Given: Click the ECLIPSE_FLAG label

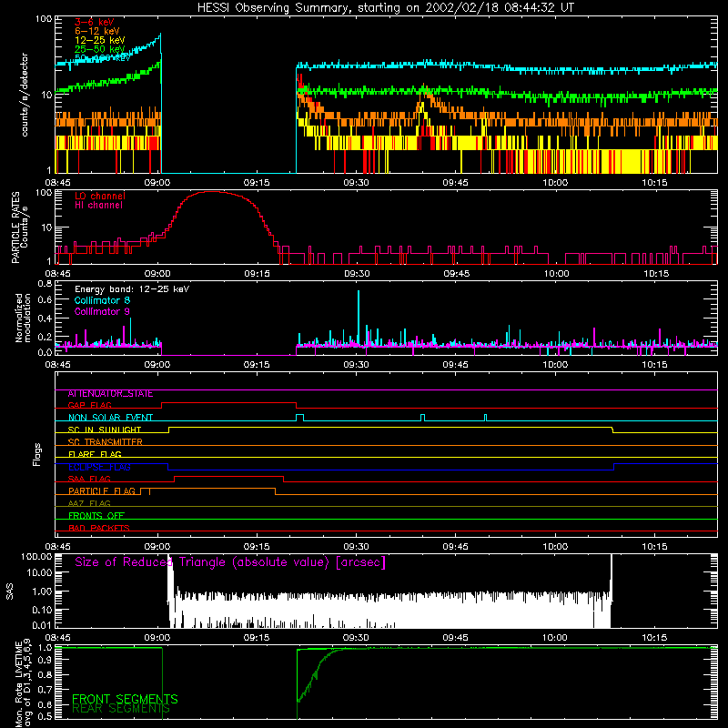Looking at the screenshot, I should click(x=99, y=467).
